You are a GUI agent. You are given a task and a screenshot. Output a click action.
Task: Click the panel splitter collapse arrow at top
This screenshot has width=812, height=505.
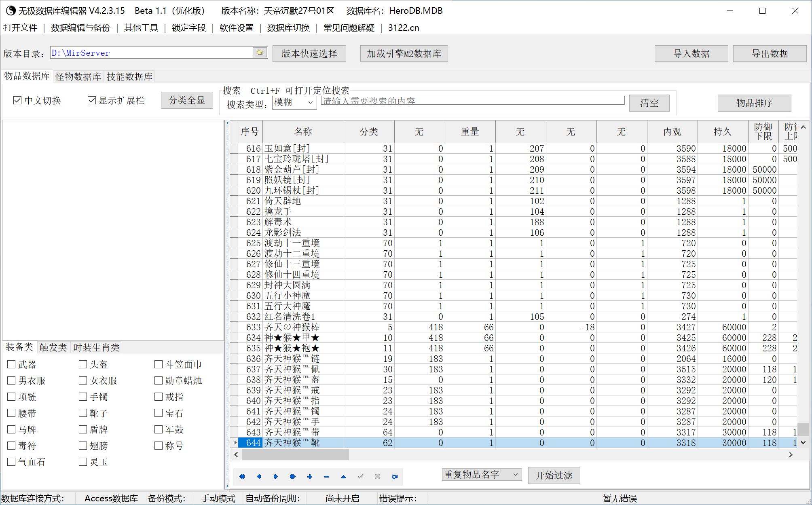[227, 123]
